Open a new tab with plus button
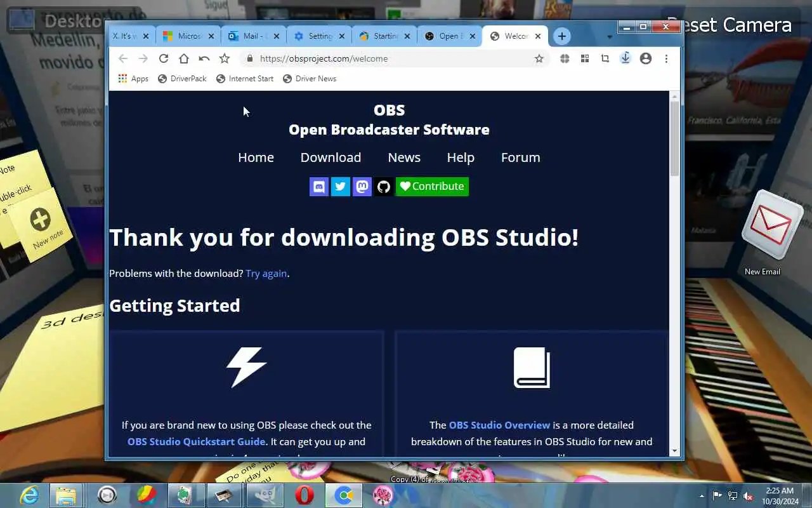Screen dimensions: 812x508 tap(561, 36)
